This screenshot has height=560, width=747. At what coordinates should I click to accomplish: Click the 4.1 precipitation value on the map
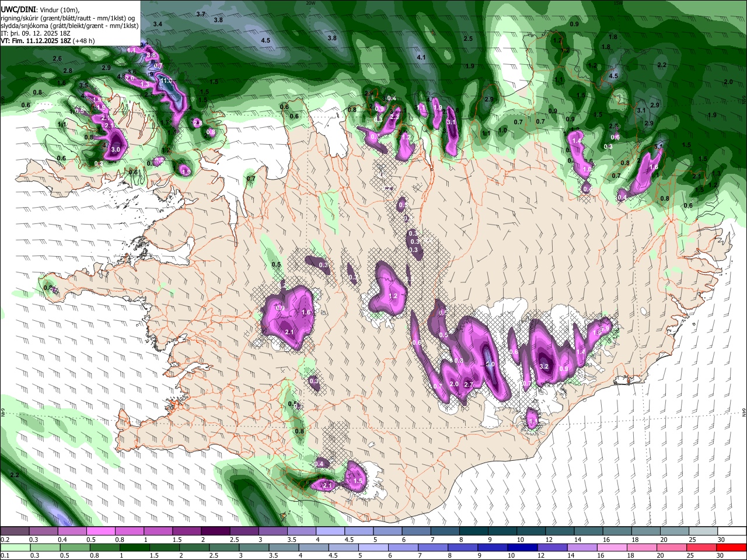(x=421, y=58)
